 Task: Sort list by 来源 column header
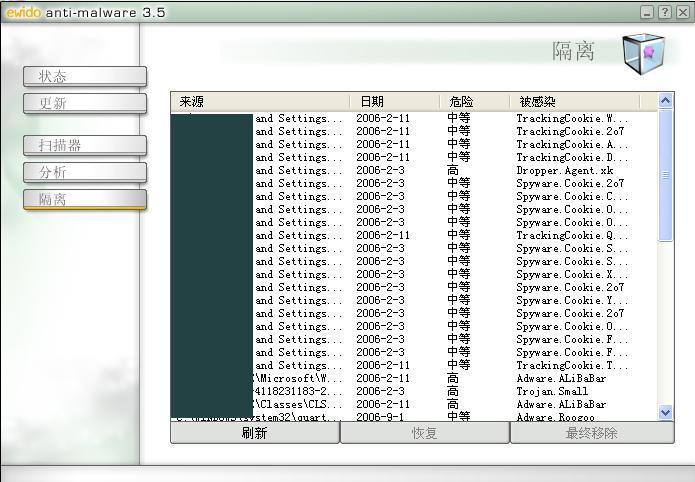click(260, 102)
